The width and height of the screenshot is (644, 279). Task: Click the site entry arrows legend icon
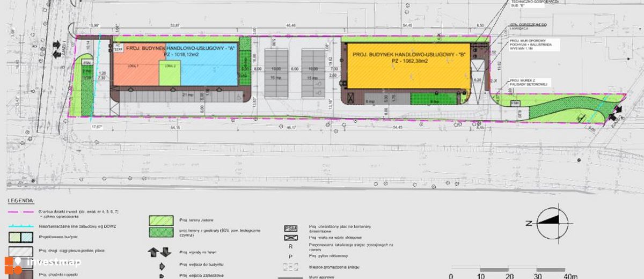pyautogui.click(x=159, y=252)
